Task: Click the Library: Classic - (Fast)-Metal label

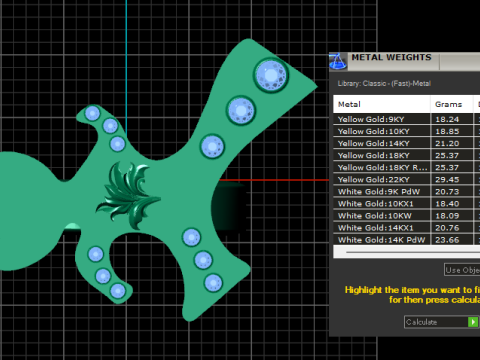Action: (384, 83)
